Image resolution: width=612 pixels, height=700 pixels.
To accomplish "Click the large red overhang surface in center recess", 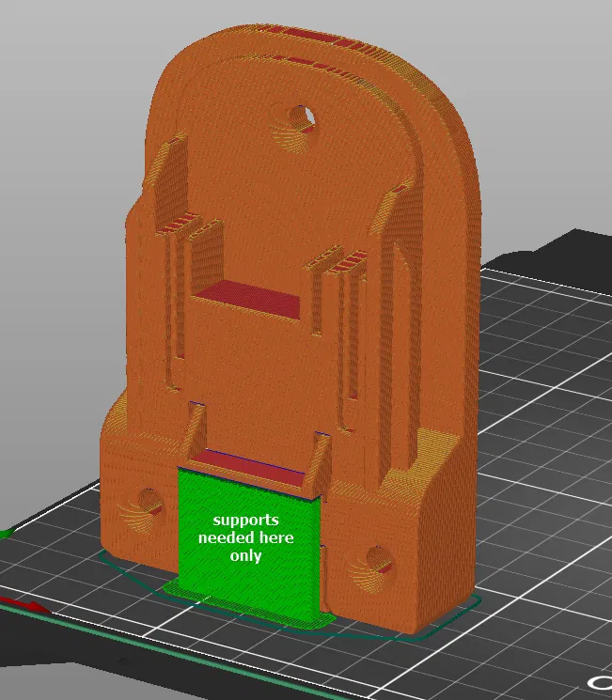I will pos(248,298).
